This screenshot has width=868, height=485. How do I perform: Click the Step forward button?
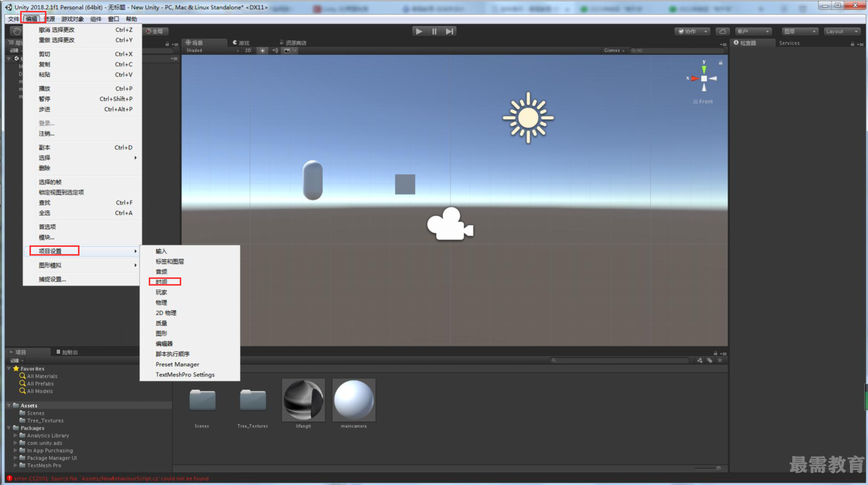[x=449, y=31]
